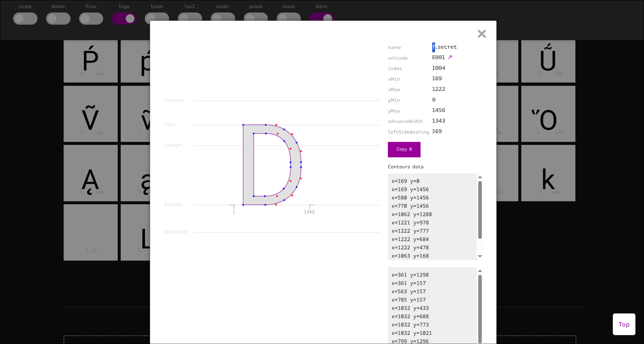Click the 1343 advance width marker
The height and width of the screenshot is (344, 644).
click(x=309, y=212)
